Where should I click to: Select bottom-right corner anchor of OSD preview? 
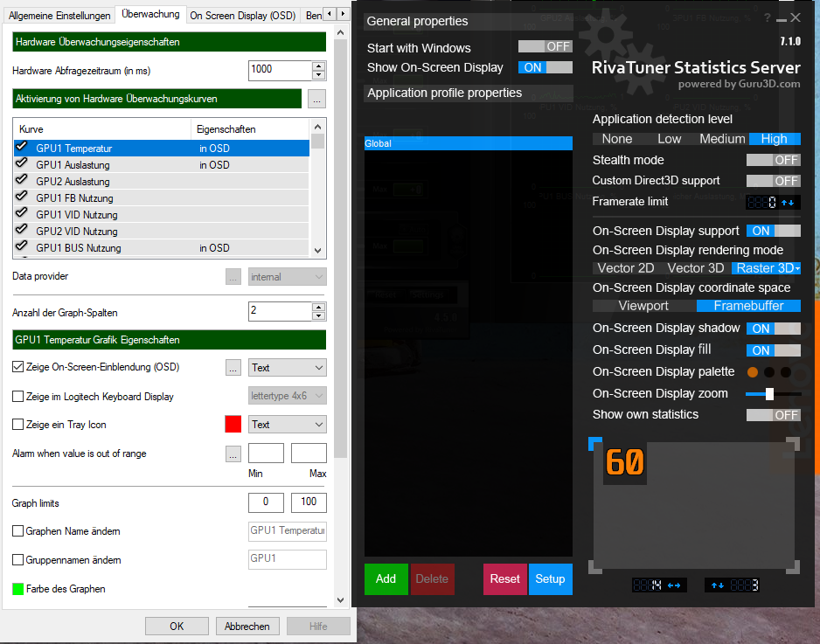(793, 566)
